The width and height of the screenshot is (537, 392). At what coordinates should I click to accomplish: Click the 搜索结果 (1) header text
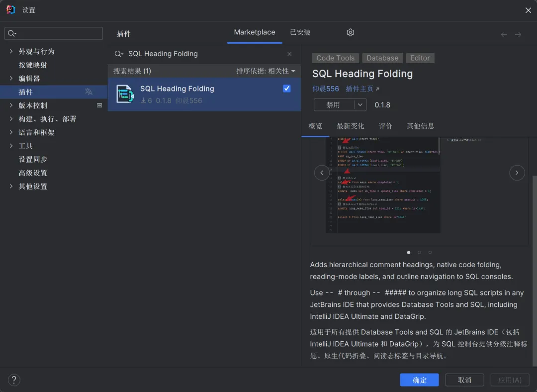[x=132, y=71]
